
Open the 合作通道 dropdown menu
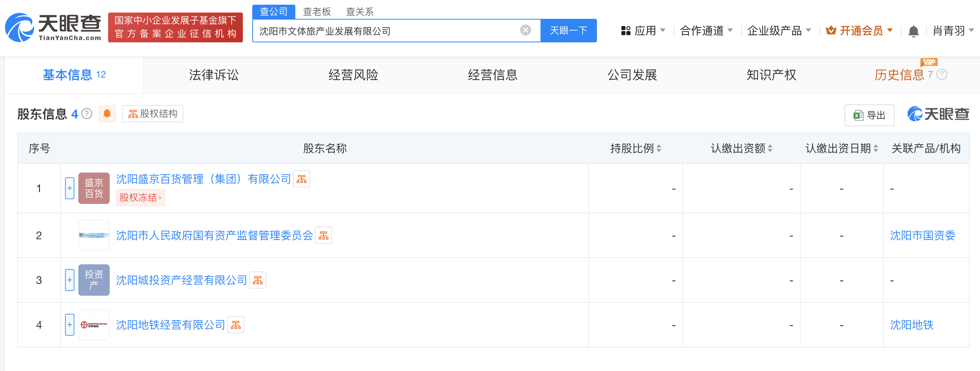(x=706, y=31)
